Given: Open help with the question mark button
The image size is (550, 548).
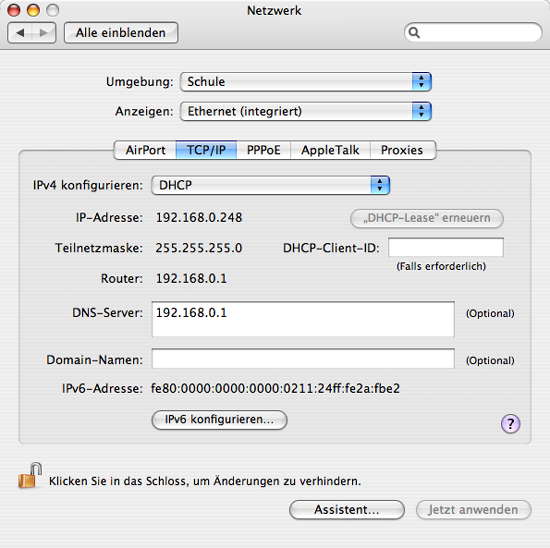Looking at the screenshot, I should pos(510,423).
